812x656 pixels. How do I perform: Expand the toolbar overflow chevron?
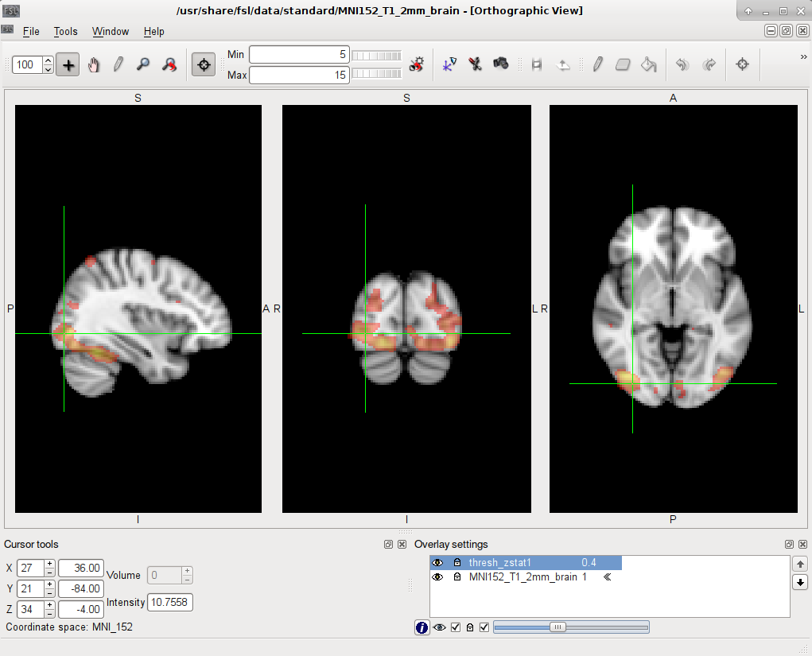pos(803,57)
